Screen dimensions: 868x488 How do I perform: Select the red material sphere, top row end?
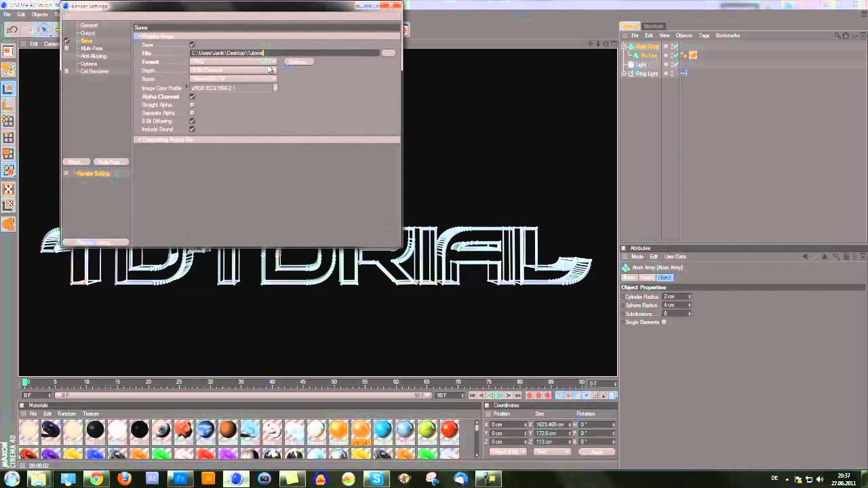click(449, 430)
